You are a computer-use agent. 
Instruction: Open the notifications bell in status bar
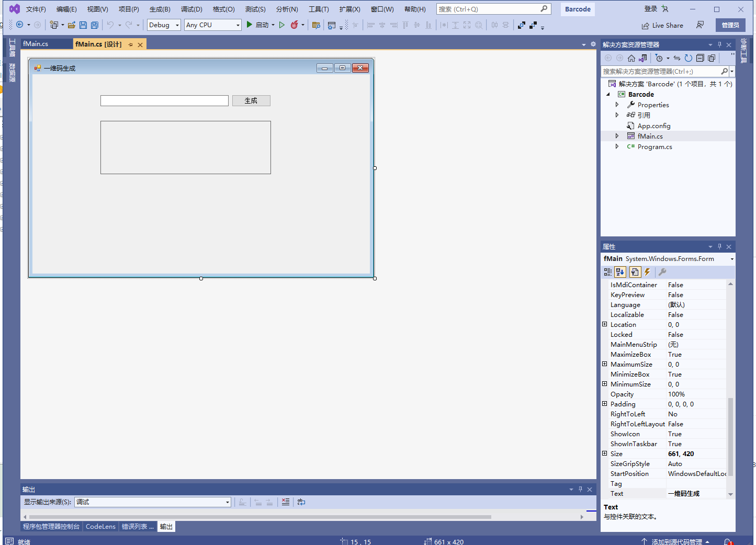[x=728, y=542]
